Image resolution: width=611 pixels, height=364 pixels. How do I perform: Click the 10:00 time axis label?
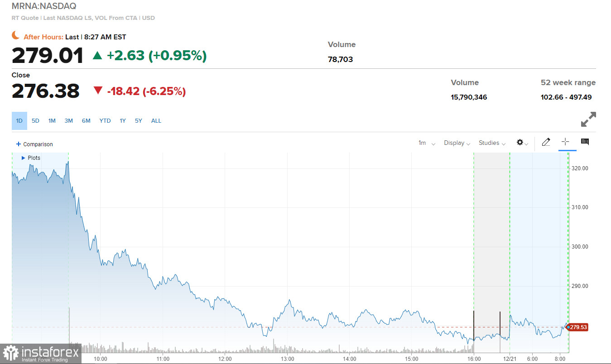(x=100, y=359)
